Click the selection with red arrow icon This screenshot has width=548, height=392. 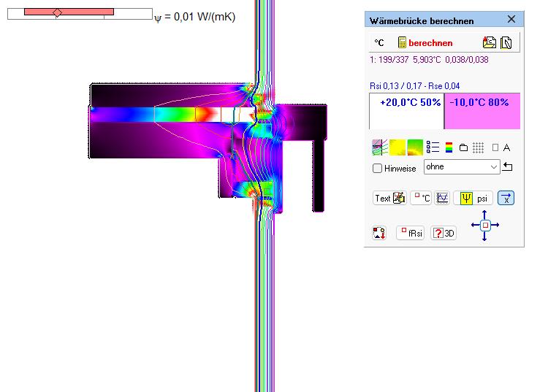[x=379, y=233]
